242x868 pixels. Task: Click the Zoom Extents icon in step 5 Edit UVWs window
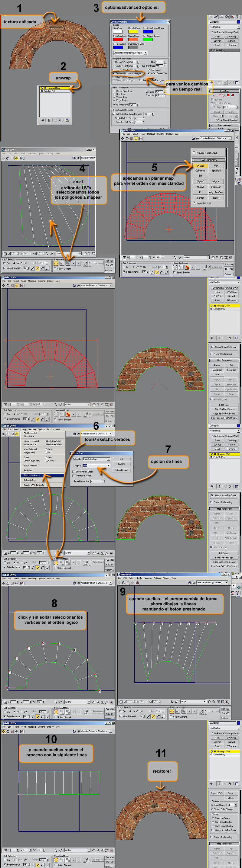(x=226, y=258)
